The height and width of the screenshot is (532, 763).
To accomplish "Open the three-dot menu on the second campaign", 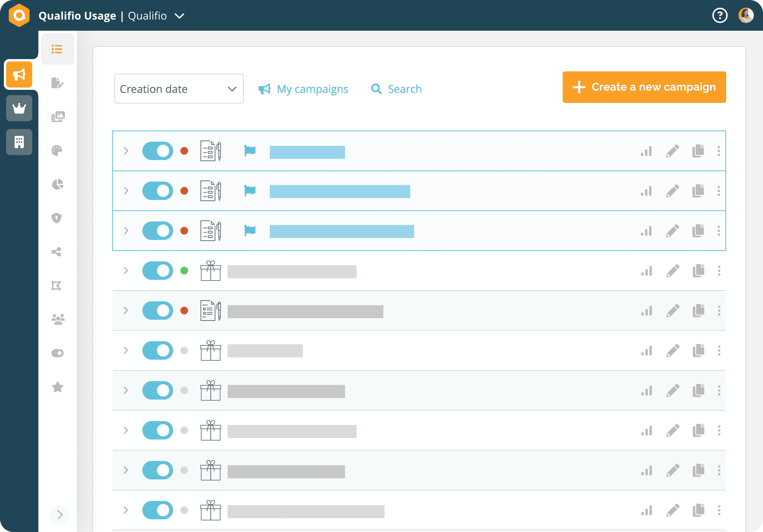I will click(719, 191).
